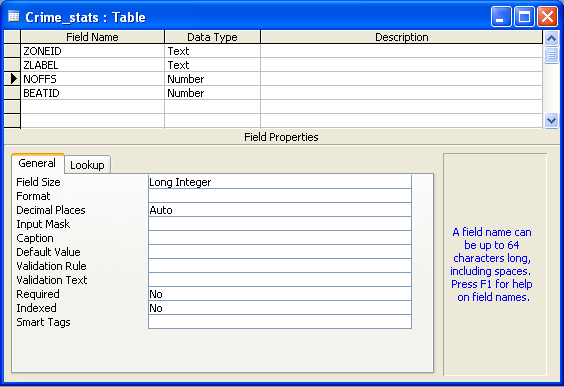Click the first empty Field Name cell
This screenshot has width=564, height=387.
(x=92, y=107)
